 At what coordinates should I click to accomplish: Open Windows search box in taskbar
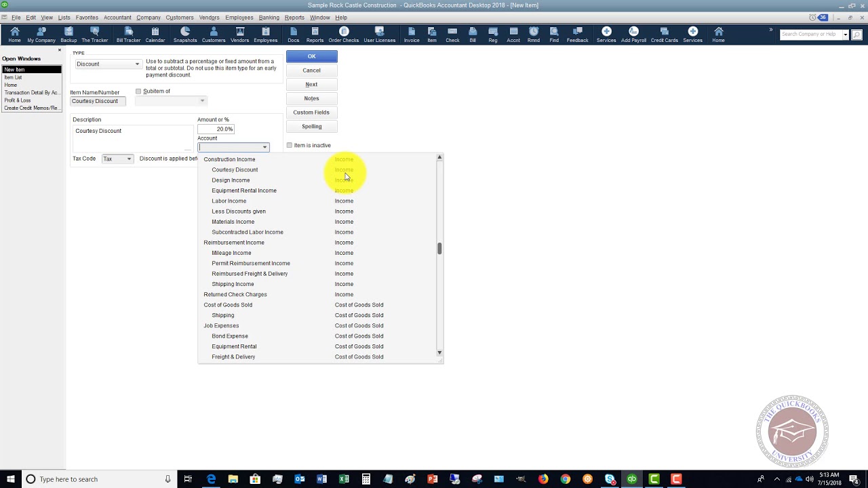click(x=98, y=479)
